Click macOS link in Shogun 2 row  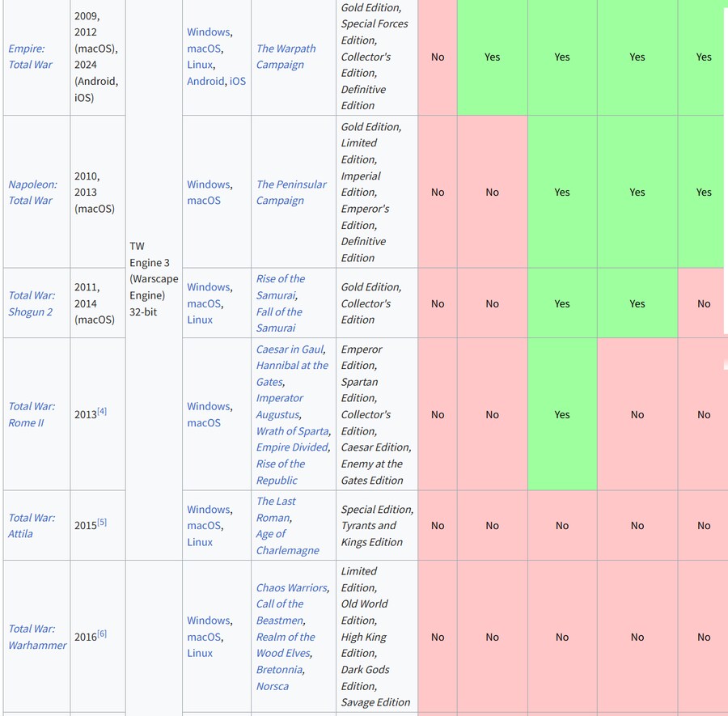click(x=204, y=303)
